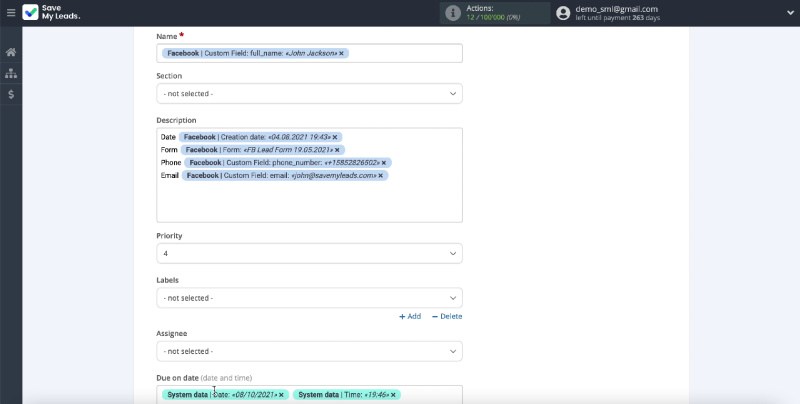Remove the FB Lead Form tag

coord(337,150)
